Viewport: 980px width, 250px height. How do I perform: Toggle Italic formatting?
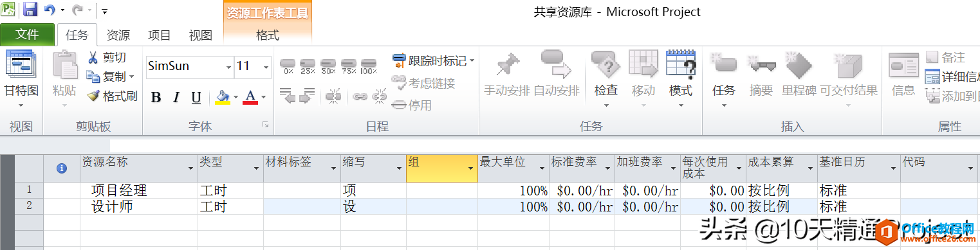point(176,98)
